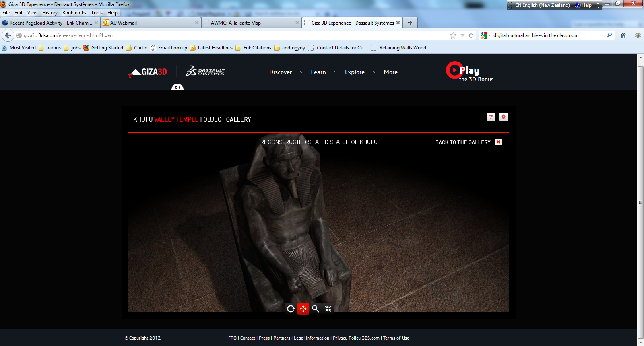Click the language bar Help button
The image size is (644, 346).
[x=583, y=5]
